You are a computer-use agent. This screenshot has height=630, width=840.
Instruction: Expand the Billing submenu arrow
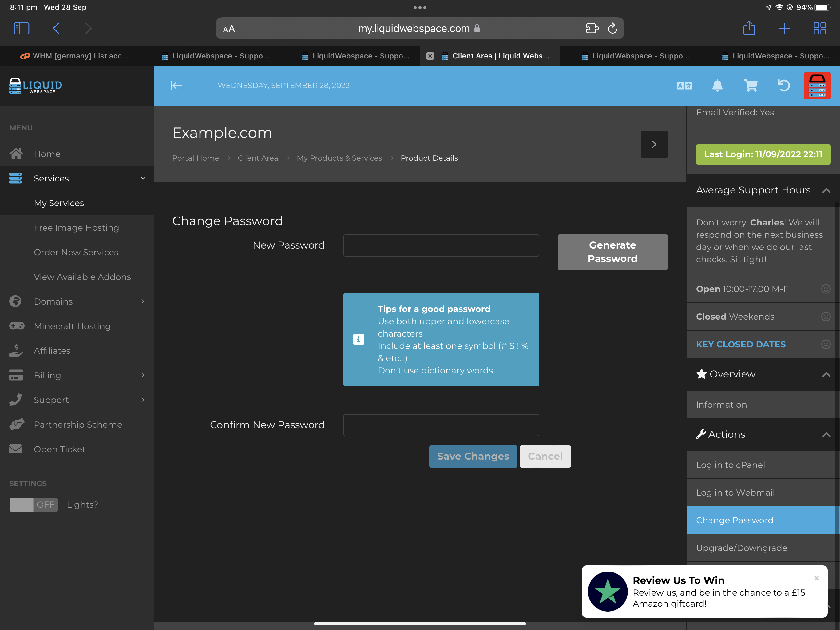coord(143,375)
